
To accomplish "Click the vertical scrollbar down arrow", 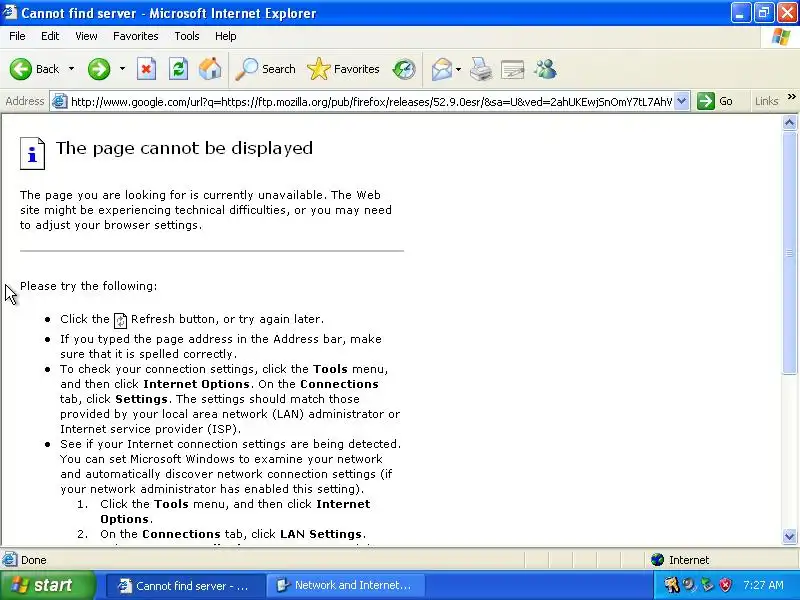I will [789, 536].
